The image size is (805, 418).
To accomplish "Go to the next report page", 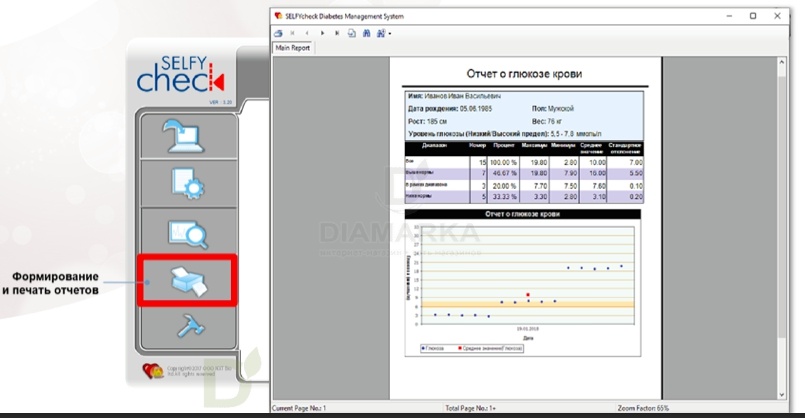I will pos(323,33).
